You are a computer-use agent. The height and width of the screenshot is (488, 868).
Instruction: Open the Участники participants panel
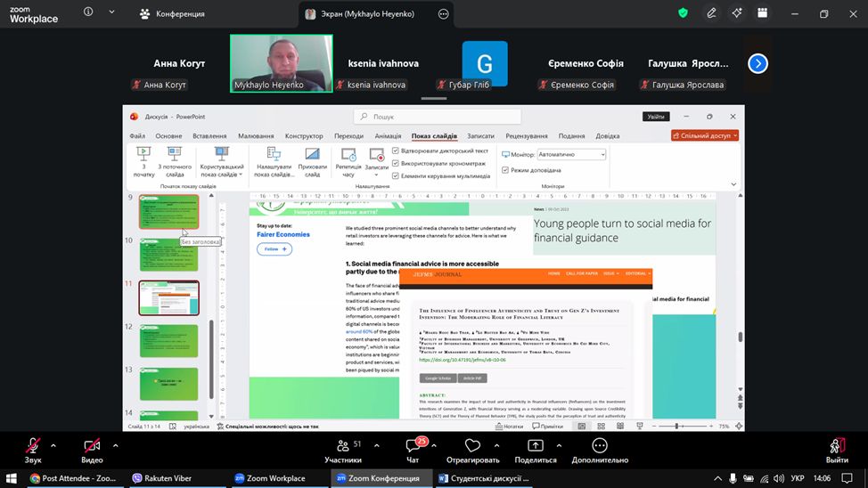coord(342,445)
